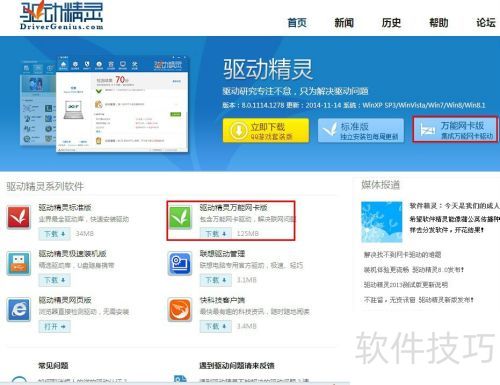
Task: Click 下载 for 联想驱动管理
Action: tap(216, 280)
